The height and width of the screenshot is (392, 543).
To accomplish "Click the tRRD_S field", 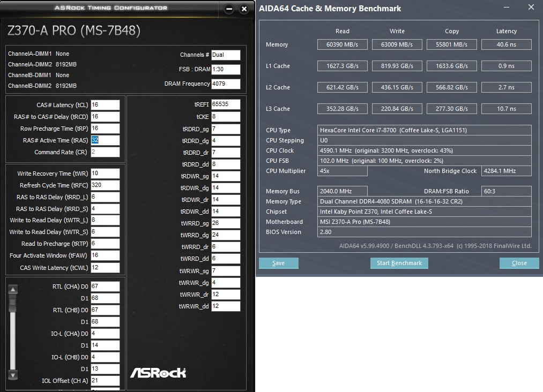I will [105, 209].
